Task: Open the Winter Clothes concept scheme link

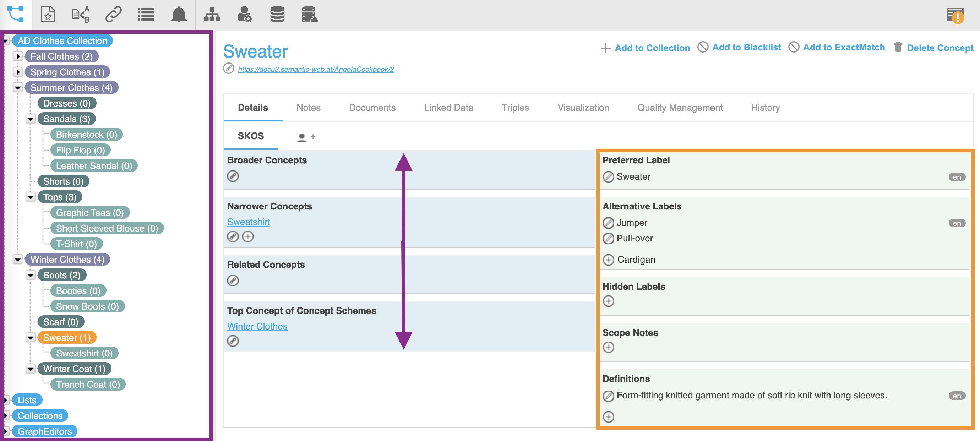Action: 257,326
